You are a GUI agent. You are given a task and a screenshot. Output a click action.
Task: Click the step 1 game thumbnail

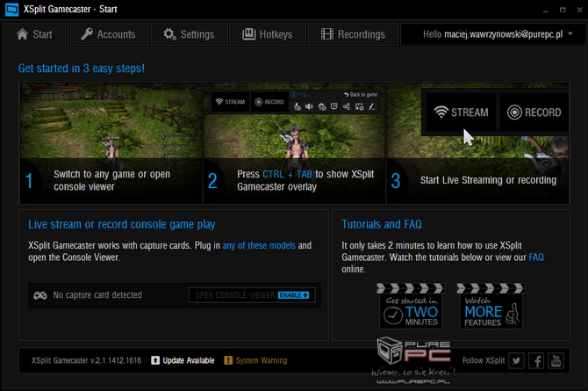(111, 143)
